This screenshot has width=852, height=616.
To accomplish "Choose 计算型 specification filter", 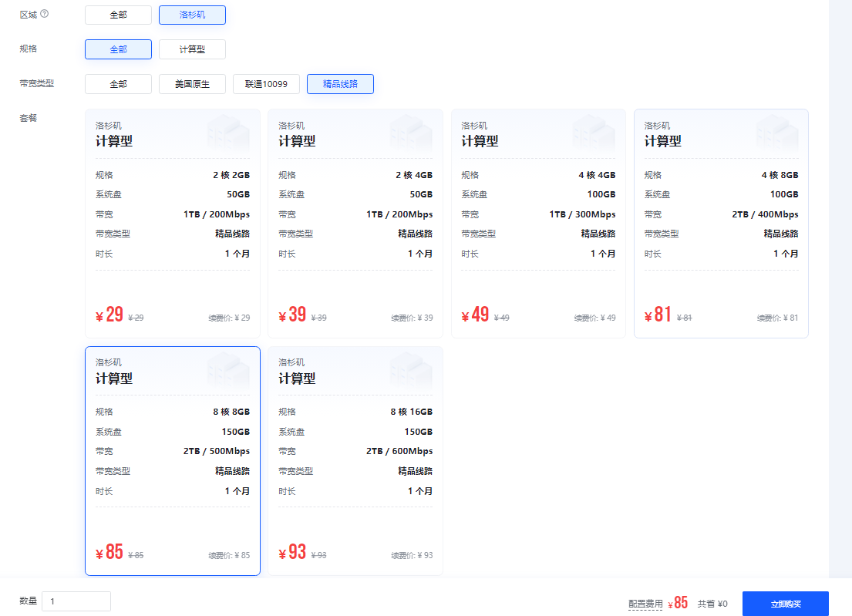I will click(192, 49).
